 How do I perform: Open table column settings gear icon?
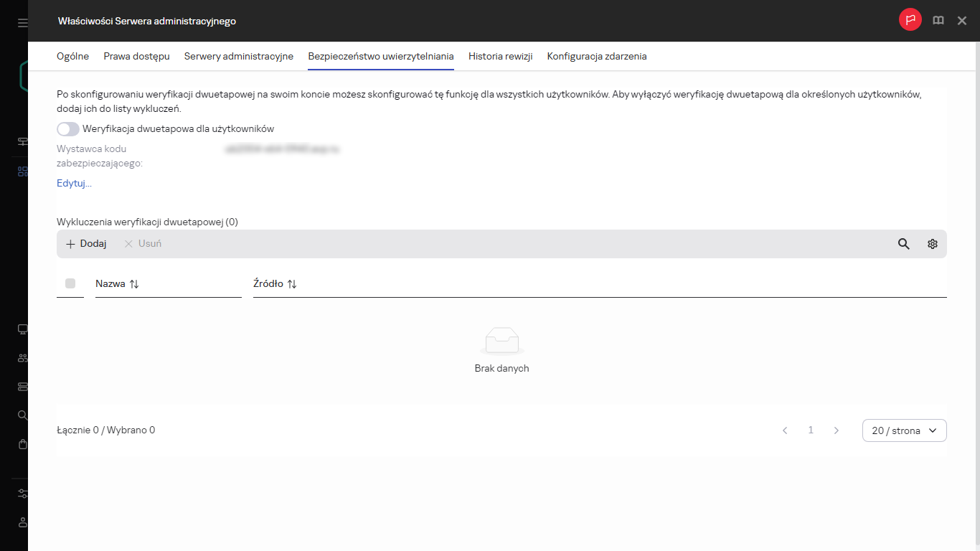932,244
